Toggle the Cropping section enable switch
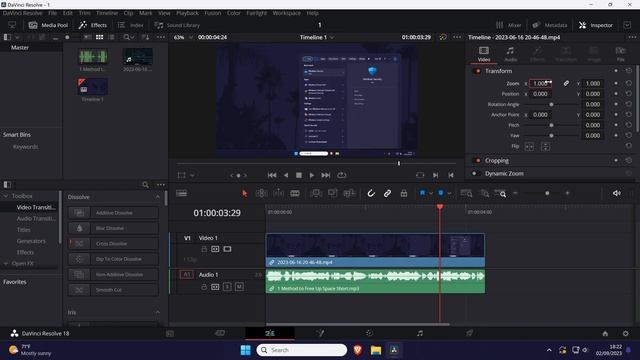 (x=476, y=160)
